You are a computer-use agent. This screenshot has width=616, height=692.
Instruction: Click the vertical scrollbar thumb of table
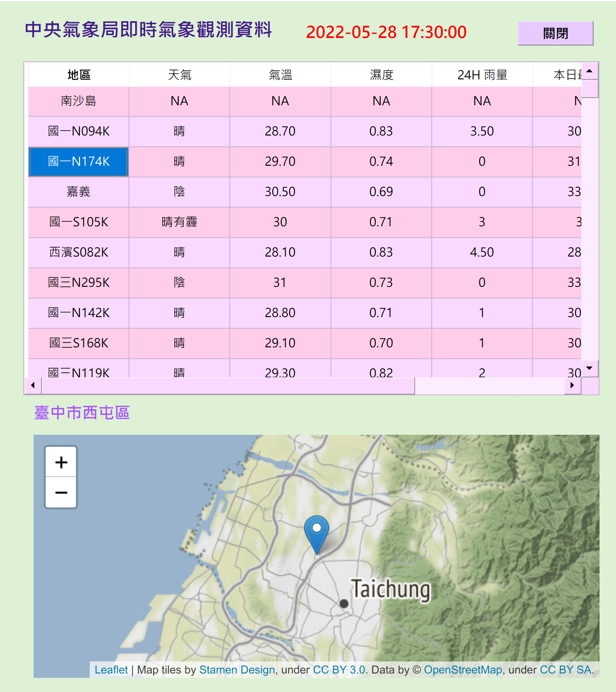(x=589, y=89)
